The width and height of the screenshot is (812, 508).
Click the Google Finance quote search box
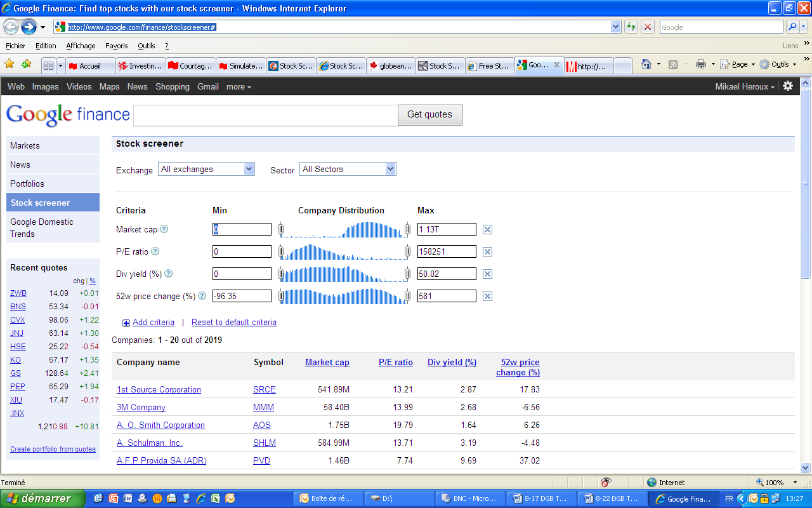point(266,115)
